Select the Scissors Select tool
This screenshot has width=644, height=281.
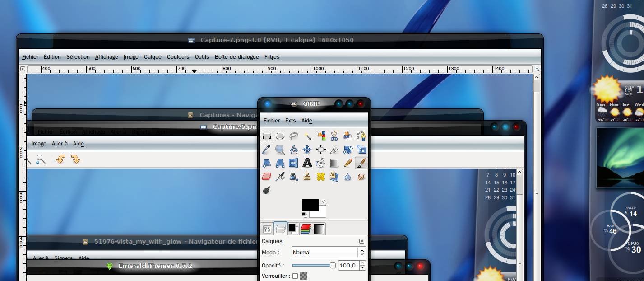click(334, 136)
